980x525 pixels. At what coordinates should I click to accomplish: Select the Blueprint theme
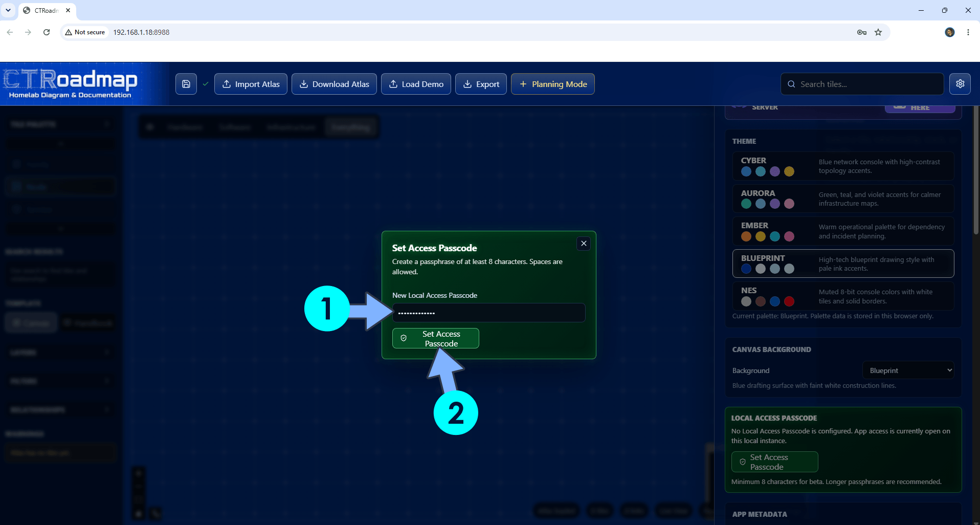843,264
